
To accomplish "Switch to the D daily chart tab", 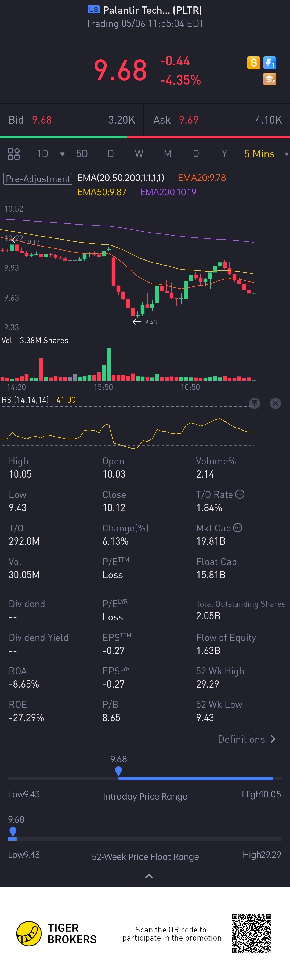I will 111,154.
